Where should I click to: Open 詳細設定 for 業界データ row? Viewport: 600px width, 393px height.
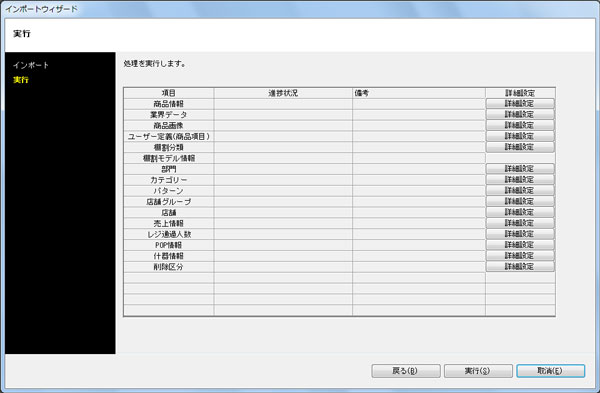(x=520, y=114)
